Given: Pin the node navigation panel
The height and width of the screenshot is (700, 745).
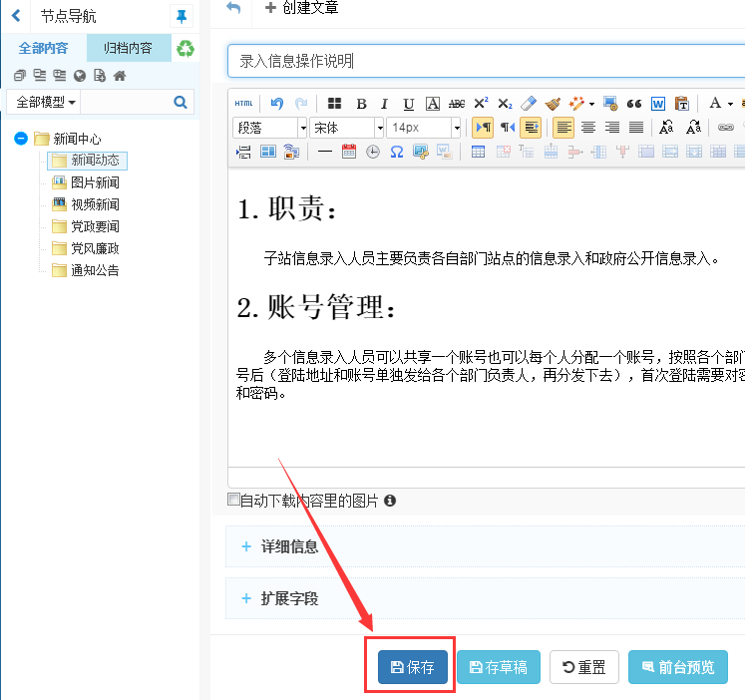Looking at the screenshot, I should tap(181, 17).
